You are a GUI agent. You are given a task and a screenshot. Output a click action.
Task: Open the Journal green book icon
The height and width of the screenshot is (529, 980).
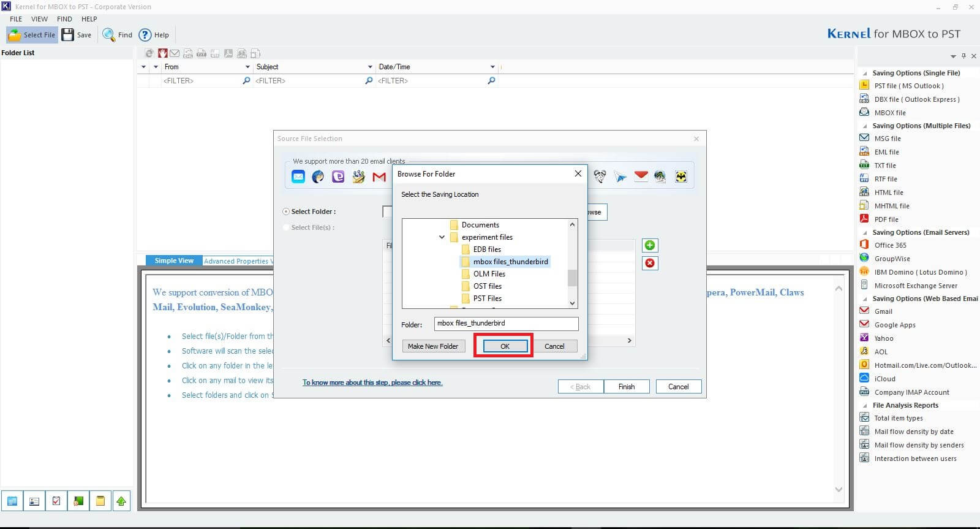point(78,501)
